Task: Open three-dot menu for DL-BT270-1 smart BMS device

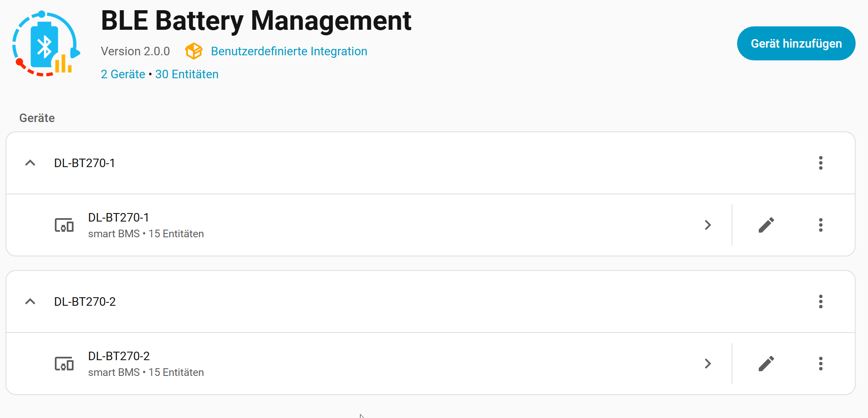Action: (x=820, y=225)
